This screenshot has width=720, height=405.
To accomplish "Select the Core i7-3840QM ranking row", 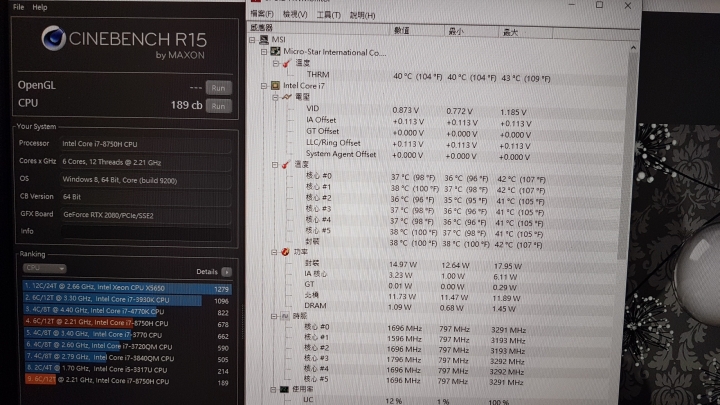I will (127, 358).
